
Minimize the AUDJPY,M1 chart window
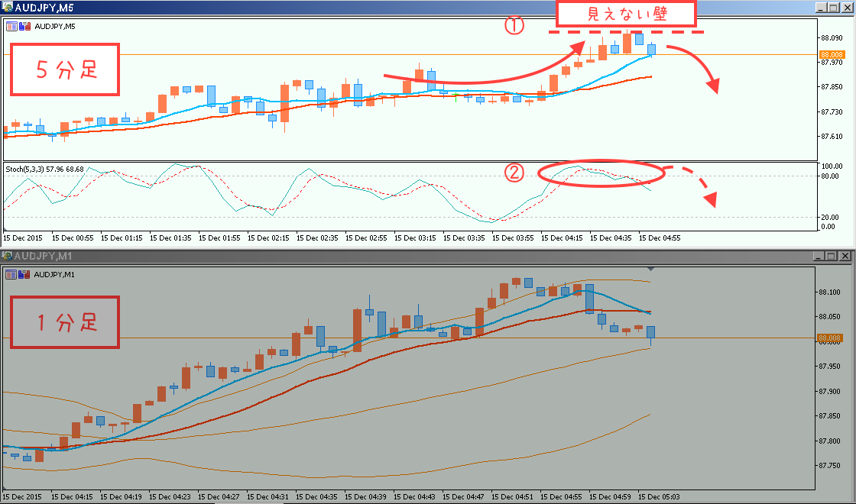819,257
